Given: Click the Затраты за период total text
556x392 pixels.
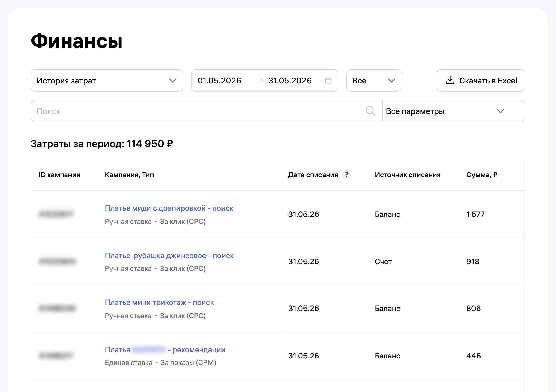Looking at the screenshot, I should coord(102,144).
